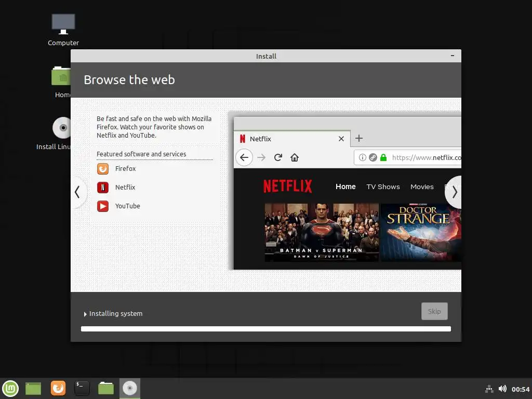The width and height of the screenshot is (532, 399).
Task: Open the Files manager from the taskbar
Action: click(106, 388)
